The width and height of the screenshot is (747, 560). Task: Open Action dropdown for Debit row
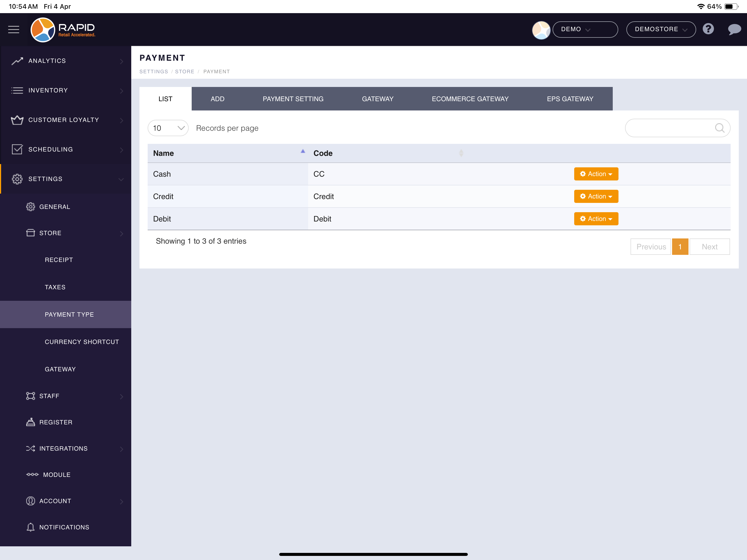click(596, 219)
